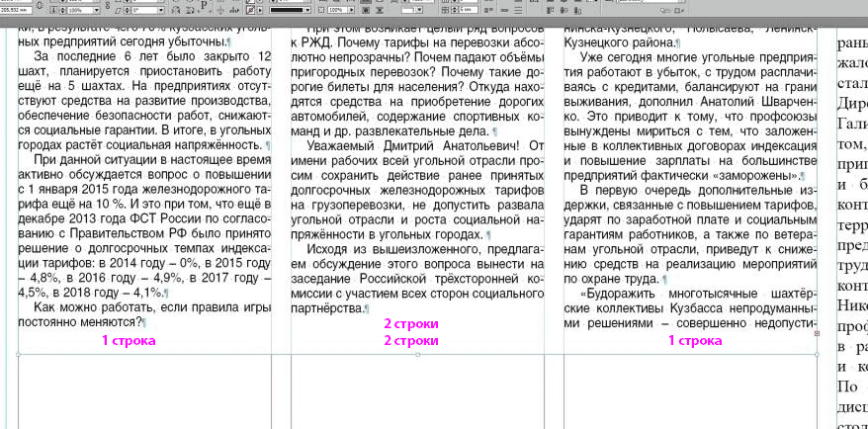868x429 pixels.
Task: Click the shear angle field showing 0°
Action: 145,10
